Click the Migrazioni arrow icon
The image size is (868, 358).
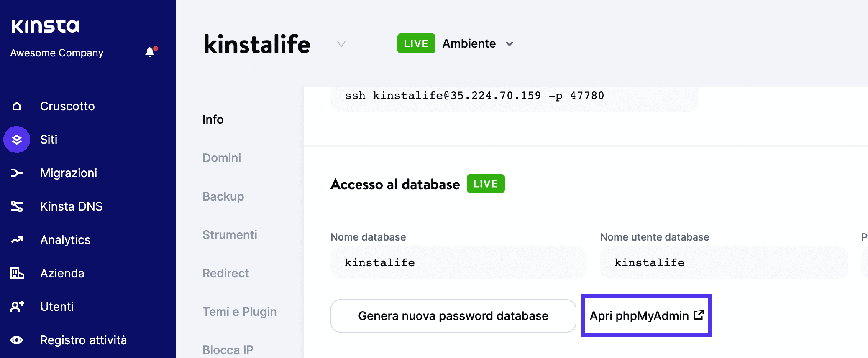(x=17, y=173)
